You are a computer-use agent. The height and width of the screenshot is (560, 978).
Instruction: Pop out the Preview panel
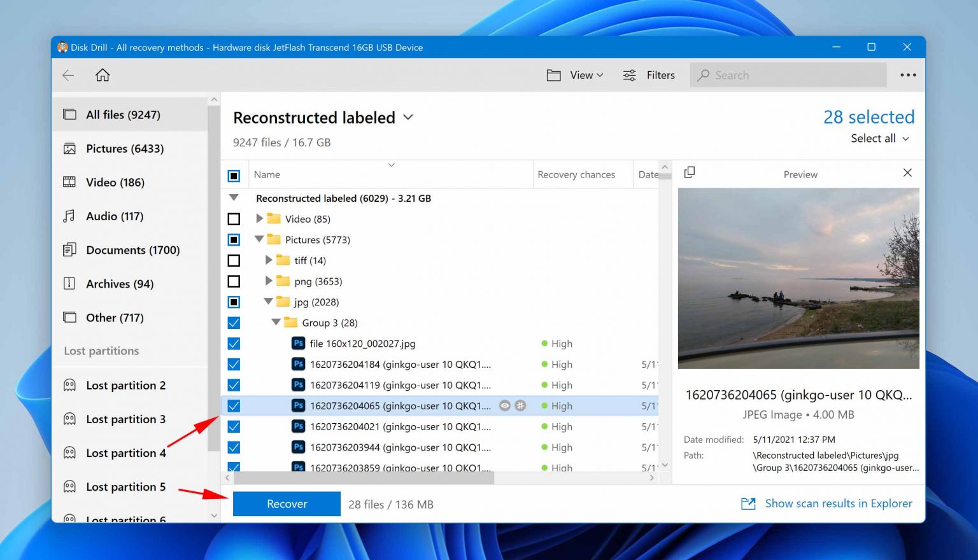(x=690, y=172)
